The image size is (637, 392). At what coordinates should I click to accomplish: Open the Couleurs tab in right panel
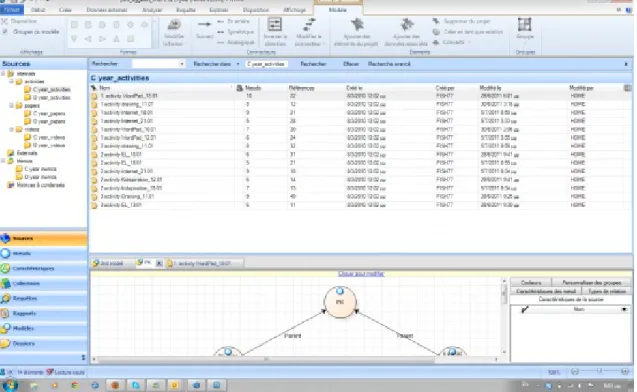coord(531,282)
